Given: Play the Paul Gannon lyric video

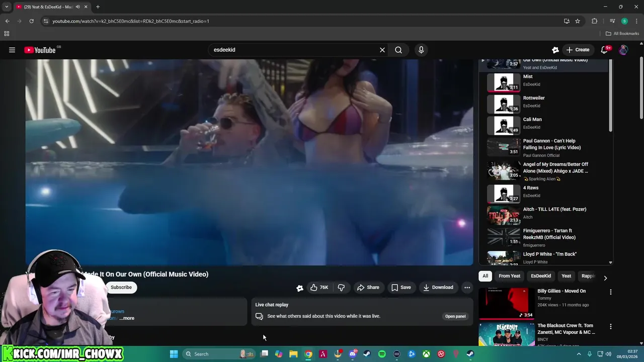Looking at the screenshot, I should (x=543, y=148).
